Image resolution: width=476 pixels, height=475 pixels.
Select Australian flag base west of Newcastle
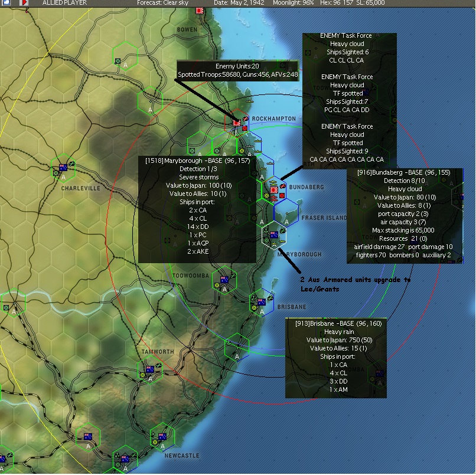(x=88, y=437)
